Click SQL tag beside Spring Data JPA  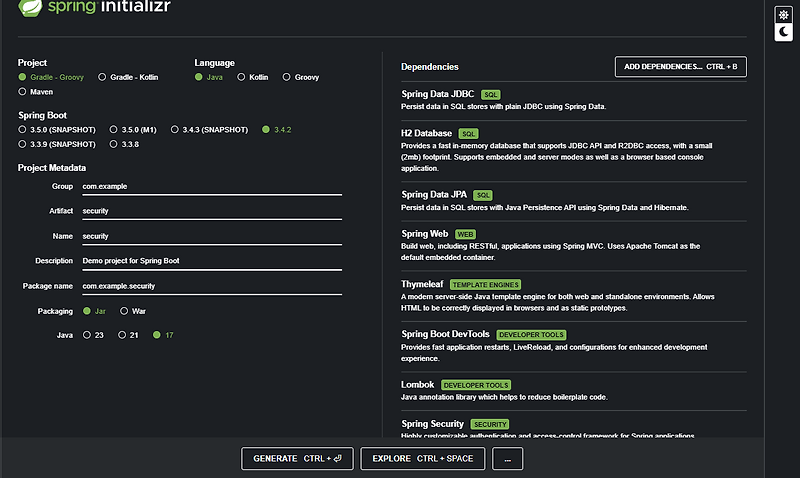click(x=483, y=195)
